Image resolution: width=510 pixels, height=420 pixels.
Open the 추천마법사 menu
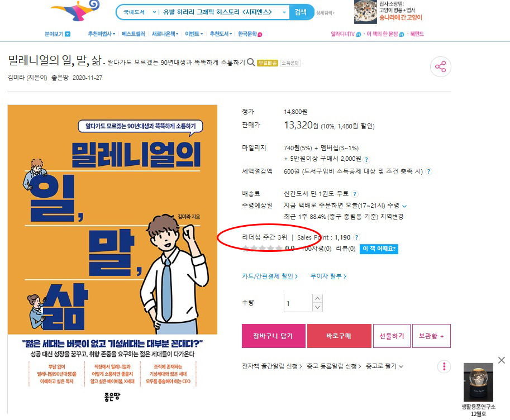click(102, 34)
